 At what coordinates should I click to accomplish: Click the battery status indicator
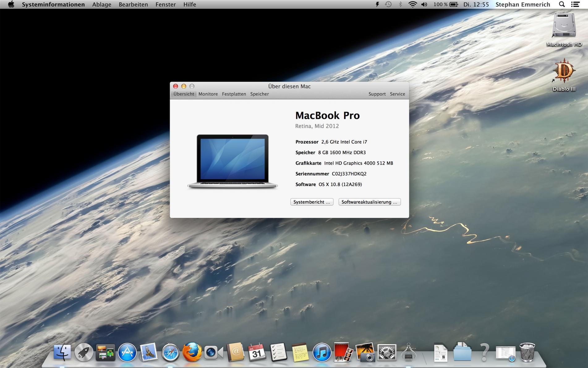point(445,4)
